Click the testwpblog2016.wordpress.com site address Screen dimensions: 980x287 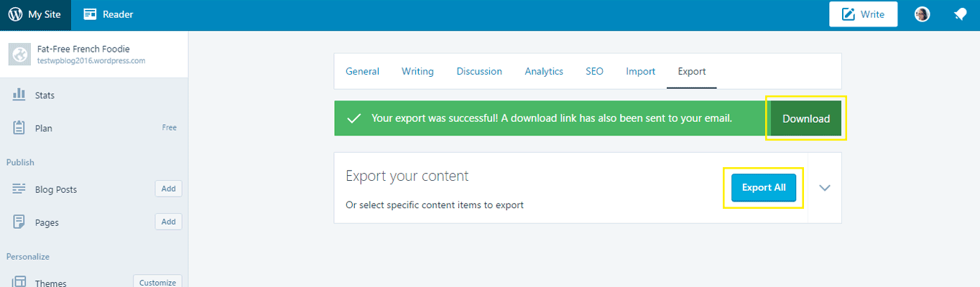click(x=91, y=61)
